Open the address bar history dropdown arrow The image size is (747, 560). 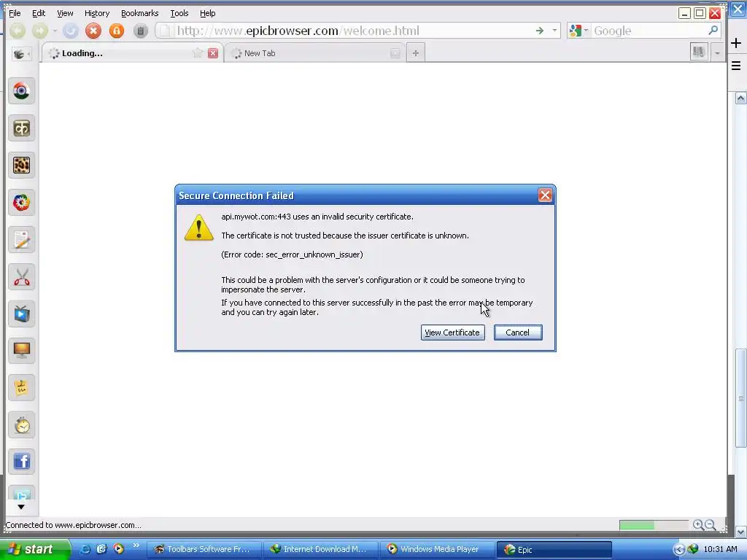(x=554, y=31)
